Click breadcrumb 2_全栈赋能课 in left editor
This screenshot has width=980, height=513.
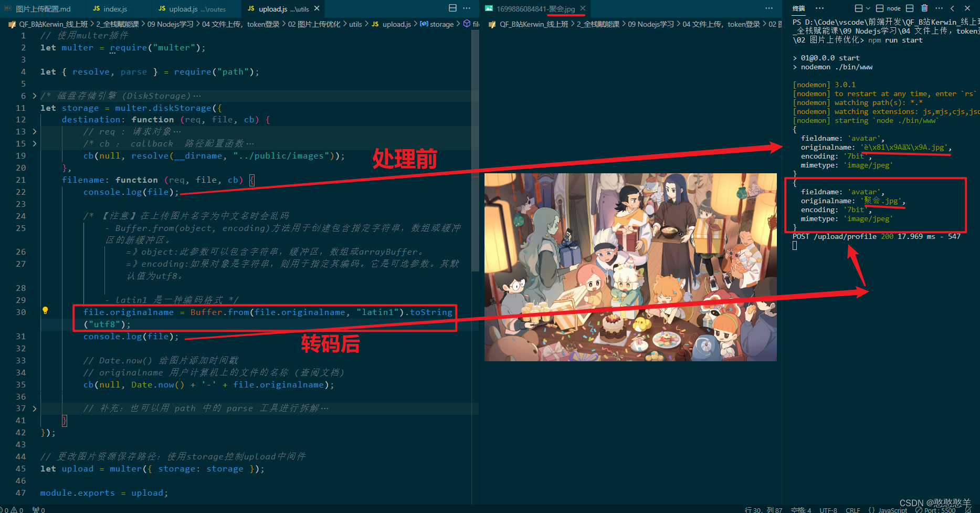click(x=117, y=24)
